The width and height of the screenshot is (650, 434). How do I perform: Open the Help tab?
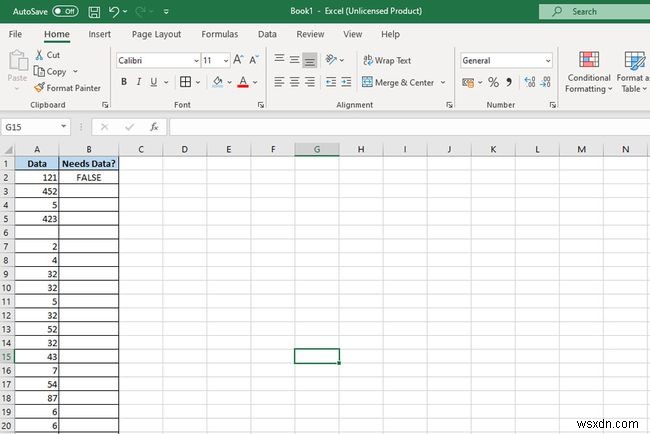click(x=390, y=34)
